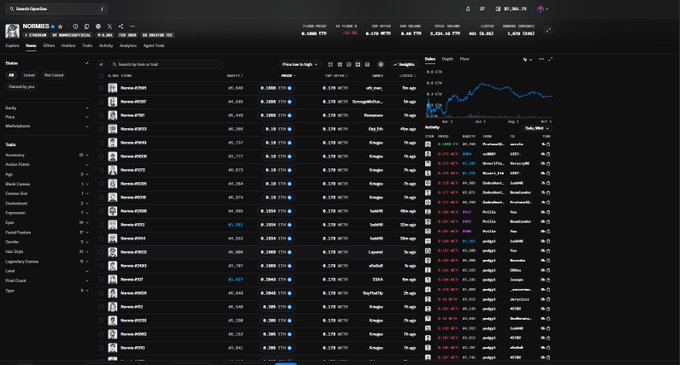Image resolution: width=680 pixels, height=365 pixels.
Task: Open the Agent Tools tab
Action: coord(154,46)
